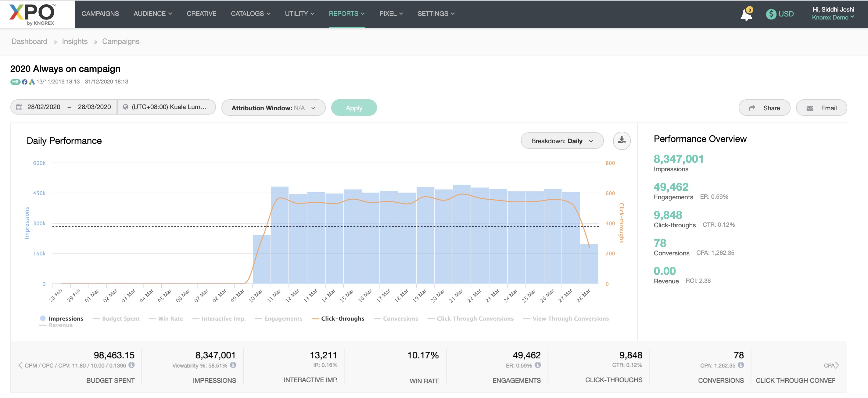Click the USD currency dollar icon
Viewport: 868px width, 398px height.
(771, 14)
